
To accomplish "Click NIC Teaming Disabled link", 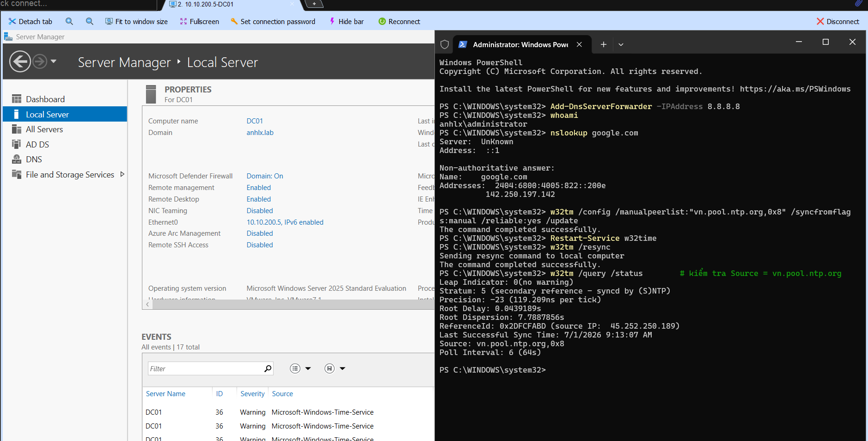I will coord(260,211).
